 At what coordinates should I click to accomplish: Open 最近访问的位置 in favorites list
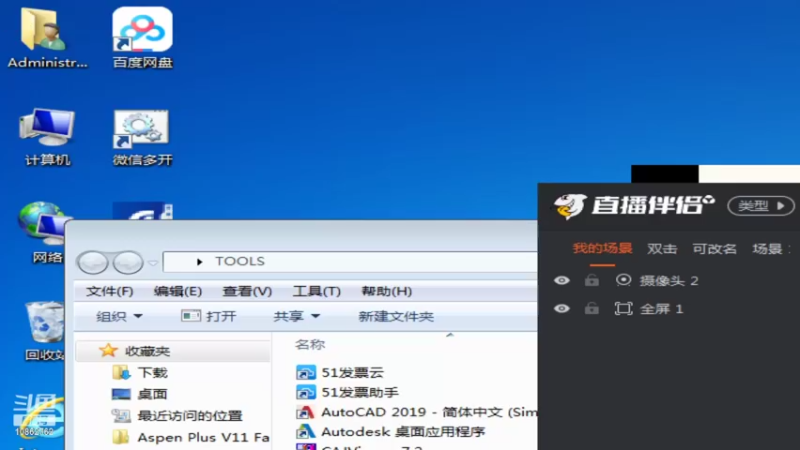tap(190, 416)
